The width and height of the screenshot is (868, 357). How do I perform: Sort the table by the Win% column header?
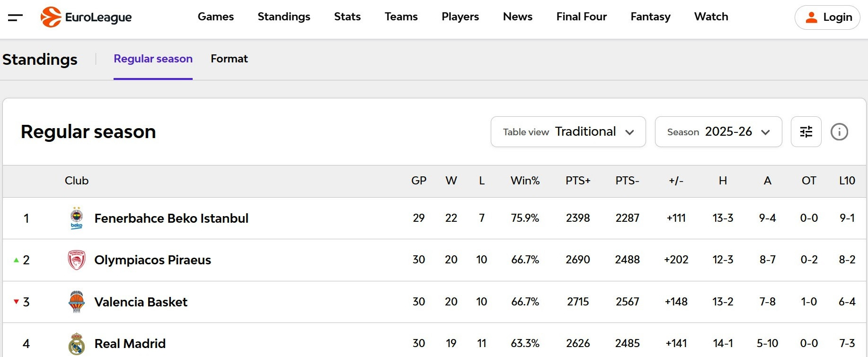click(525, 181)
